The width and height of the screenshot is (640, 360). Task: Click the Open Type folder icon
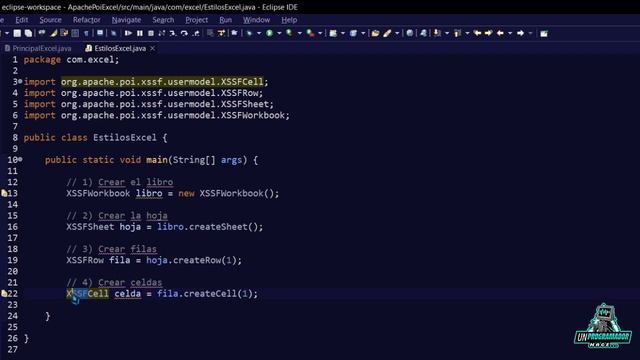coord(375,33)
